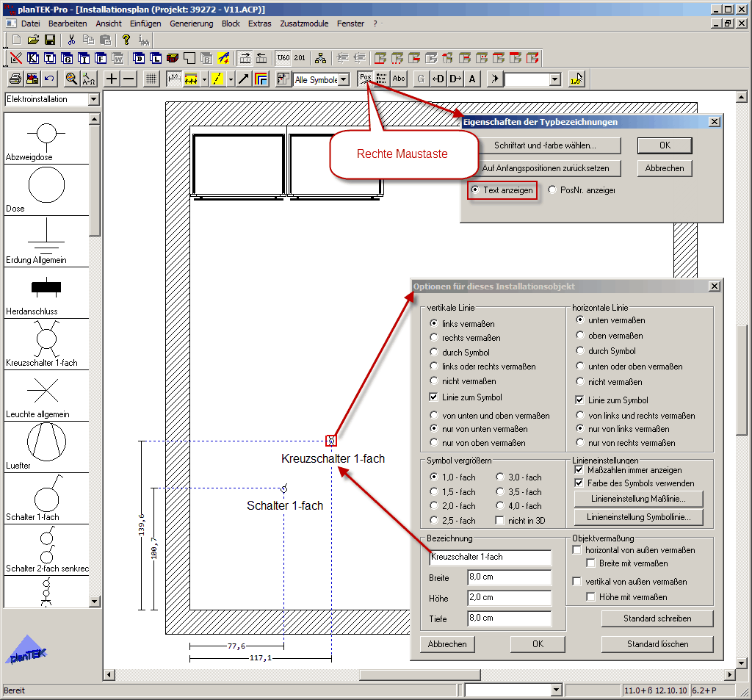
Task: Click the magnifier zoom tool icon
Action: [x=71, y=79]
